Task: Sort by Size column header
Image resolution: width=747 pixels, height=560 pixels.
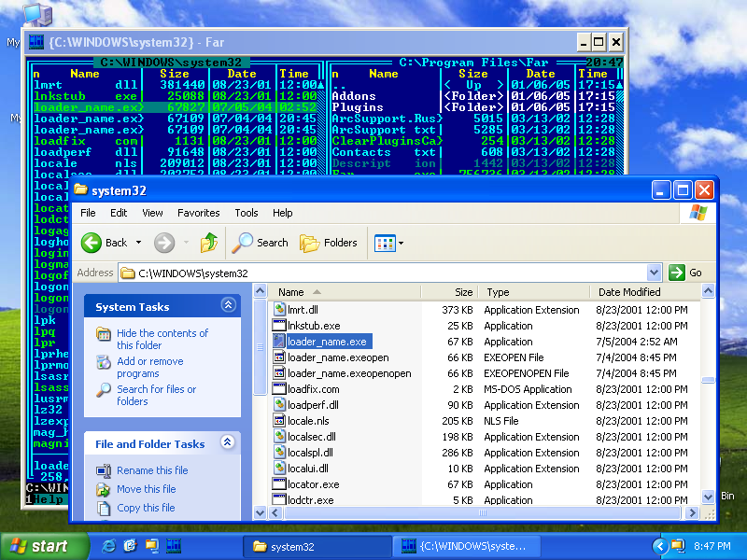Action: 448,292
